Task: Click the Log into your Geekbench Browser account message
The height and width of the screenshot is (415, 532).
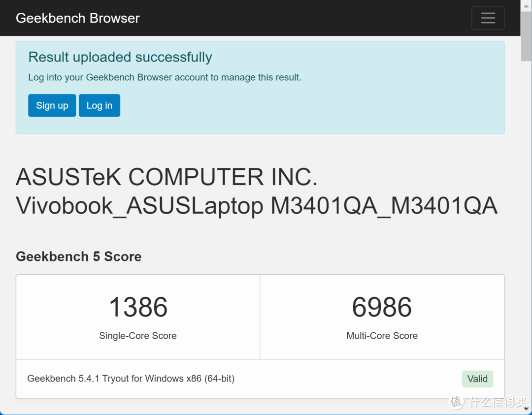Action: 165,77
